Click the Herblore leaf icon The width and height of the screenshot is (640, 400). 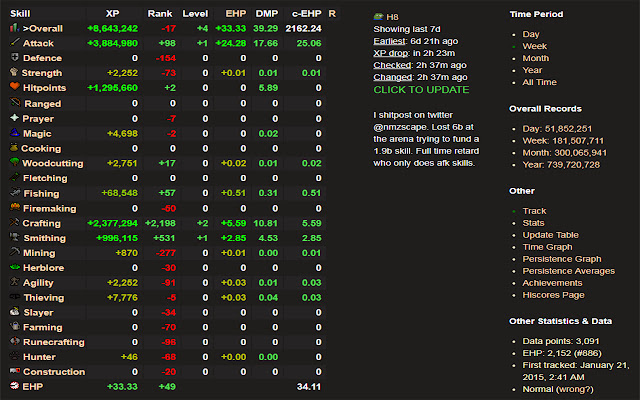13,268
